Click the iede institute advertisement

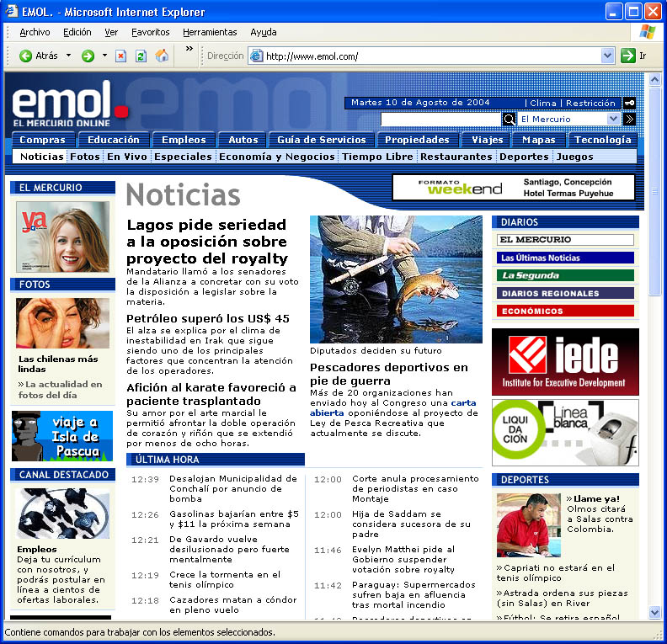coord(565,362)
